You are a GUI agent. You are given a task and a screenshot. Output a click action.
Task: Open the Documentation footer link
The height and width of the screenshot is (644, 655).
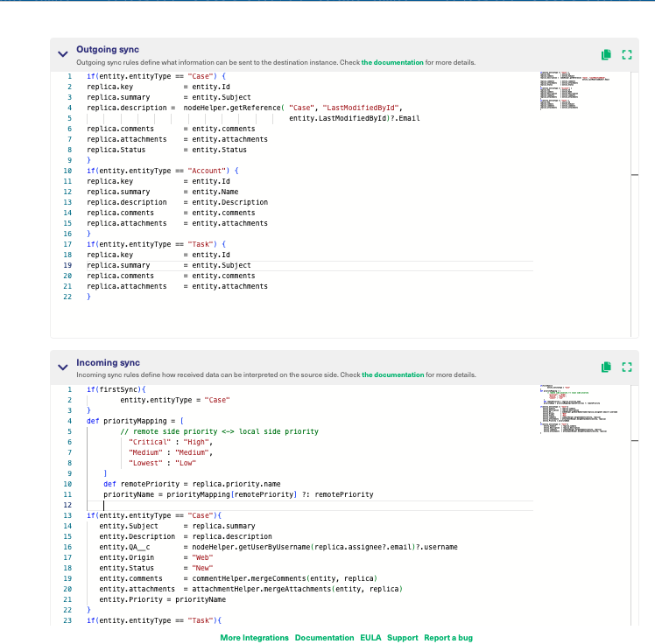coord(324,638)
